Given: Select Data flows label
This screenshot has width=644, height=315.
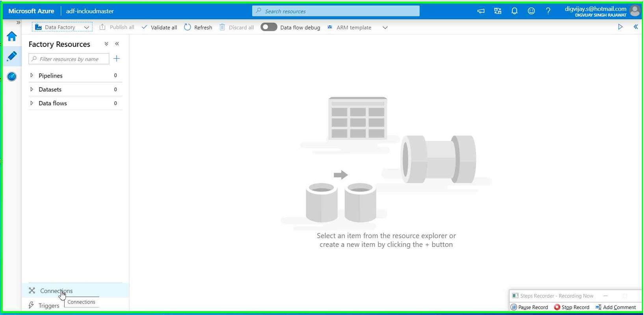Looking at the screenshot, I should coord(53,103).
